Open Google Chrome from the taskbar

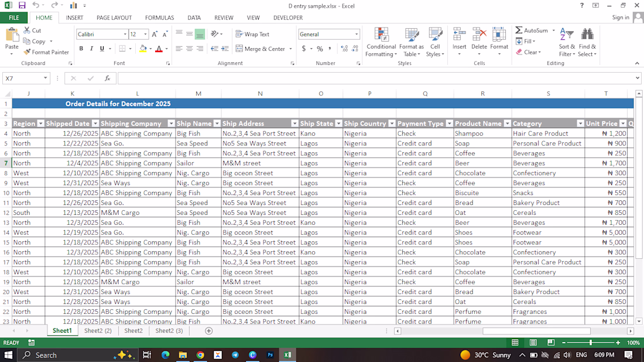pyautogui.click(x=200, y=355)
